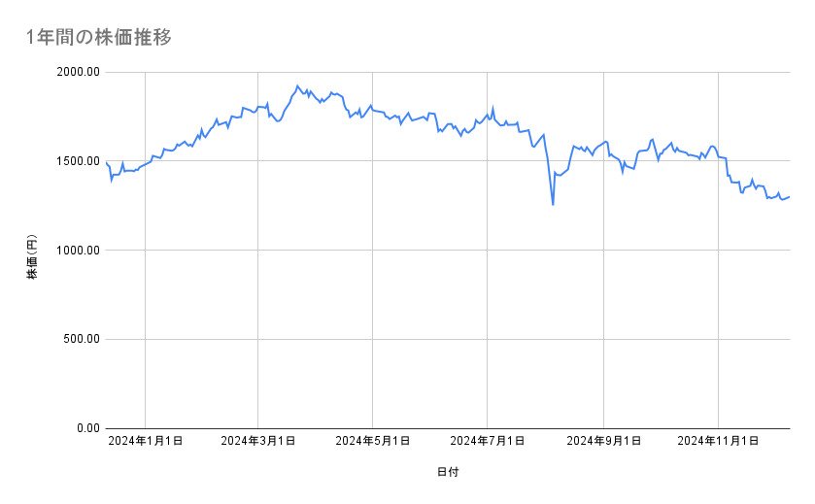Click the 2024年9月1日 date label
The width and height of the screenshot is (815, 504).
click(x=604, y=442)
